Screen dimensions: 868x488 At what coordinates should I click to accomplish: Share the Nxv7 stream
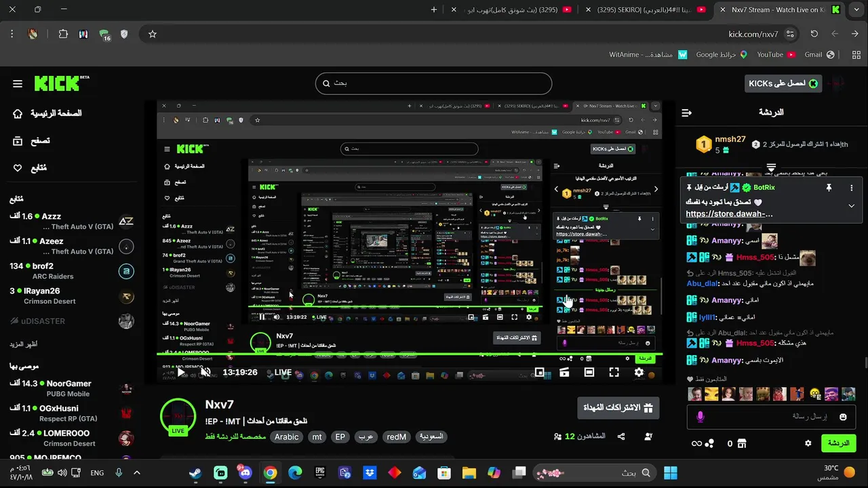click(621, 437)
